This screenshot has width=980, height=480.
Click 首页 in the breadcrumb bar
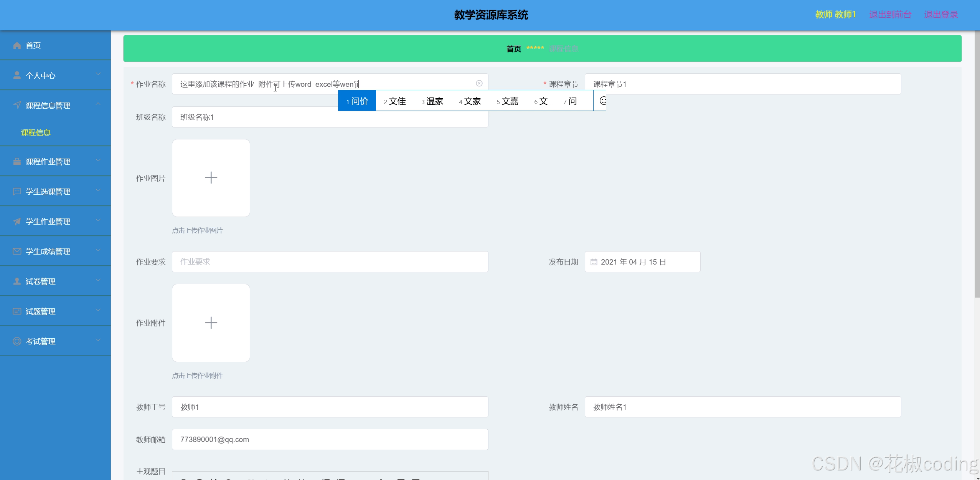513,49
